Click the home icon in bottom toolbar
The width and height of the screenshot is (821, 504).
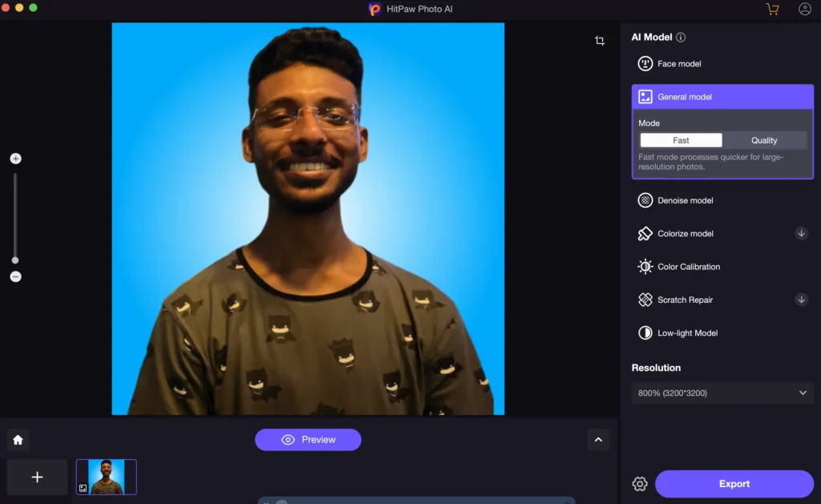point(18,439)
